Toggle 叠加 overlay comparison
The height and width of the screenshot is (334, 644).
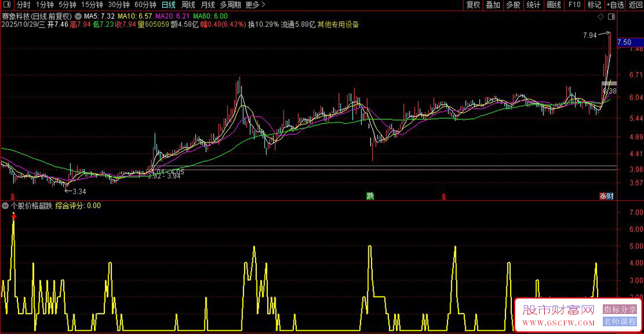tap(493, 5)
